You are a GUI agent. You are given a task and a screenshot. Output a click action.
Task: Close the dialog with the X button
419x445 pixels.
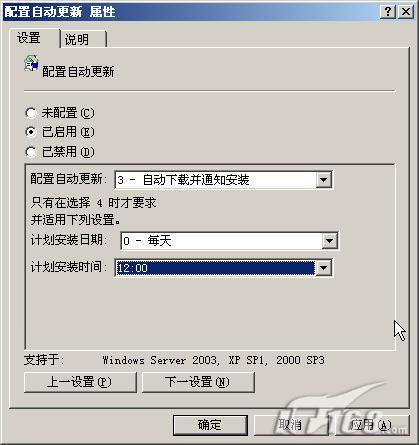[x=406, y=12]
